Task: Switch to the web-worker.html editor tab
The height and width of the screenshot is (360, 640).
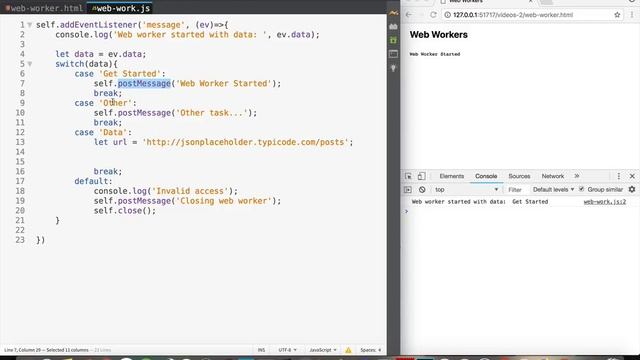Action: (43, 8)
